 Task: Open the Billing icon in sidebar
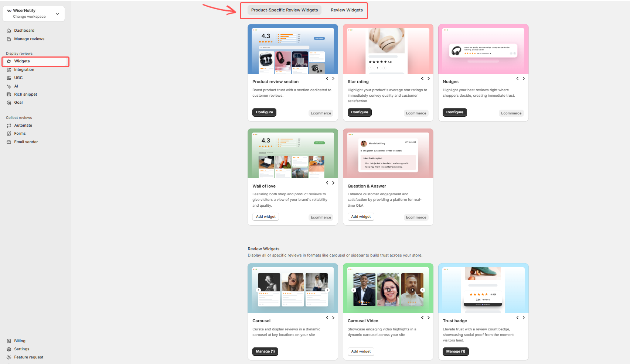[x=9, y=341]
